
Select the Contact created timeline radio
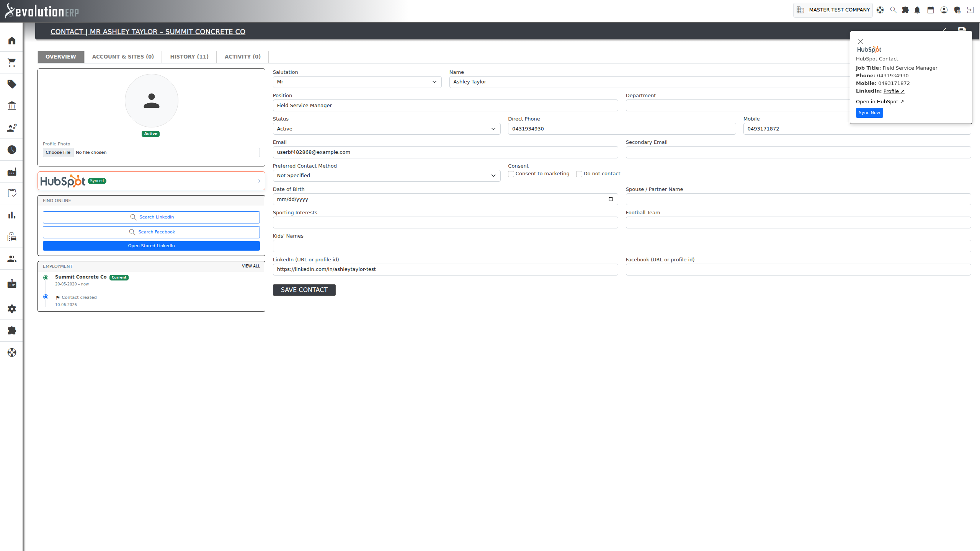coord(46,297)
